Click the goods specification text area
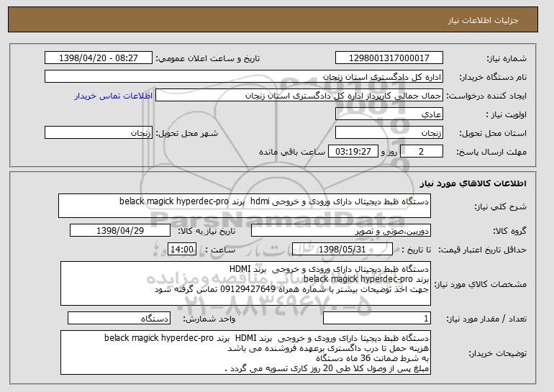 click(245, 283)
